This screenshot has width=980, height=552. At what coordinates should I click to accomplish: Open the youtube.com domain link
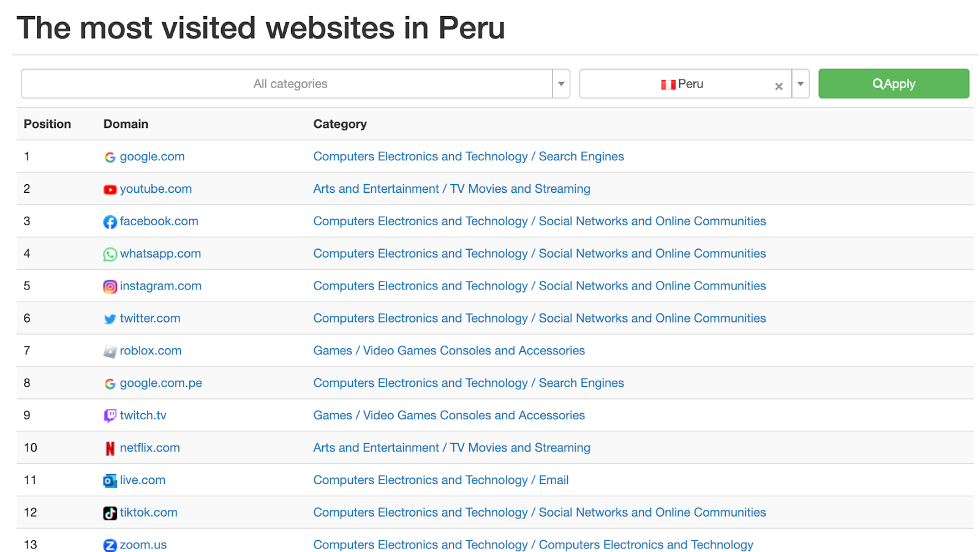(156, 189)
